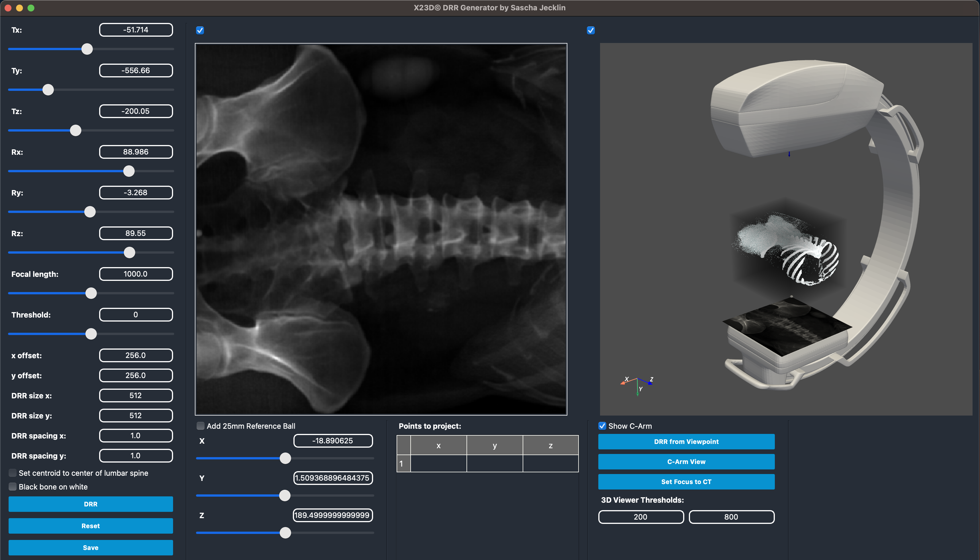
Task: Click the Threshold value field
Action: coord(136,315)
